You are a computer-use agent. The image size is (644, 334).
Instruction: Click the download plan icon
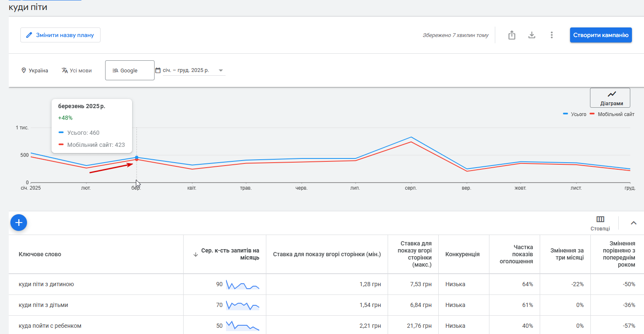coord(532,35)
